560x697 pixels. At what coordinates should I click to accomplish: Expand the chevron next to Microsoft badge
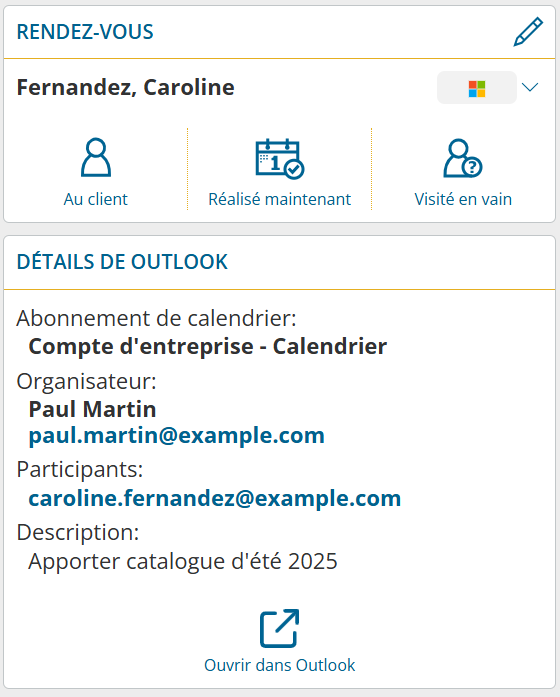tap(530, 87)
